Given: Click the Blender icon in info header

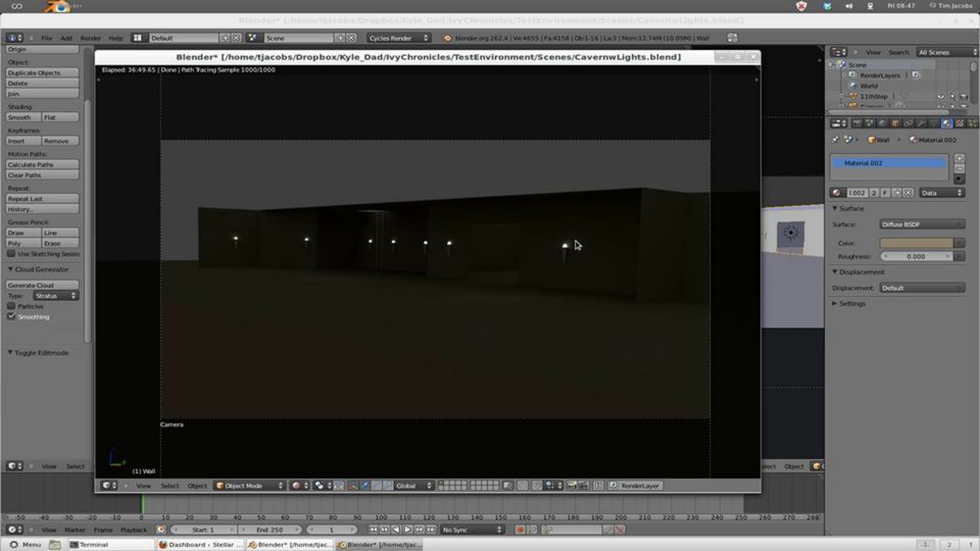Looking at the screenshot, I should pyautogui.click(x=447, y=38).
